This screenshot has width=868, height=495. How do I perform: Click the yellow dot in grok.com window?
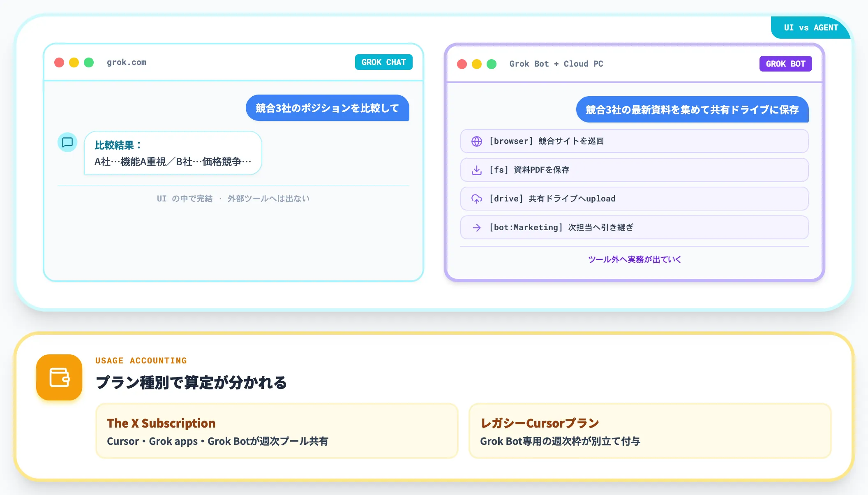[74, 62]
